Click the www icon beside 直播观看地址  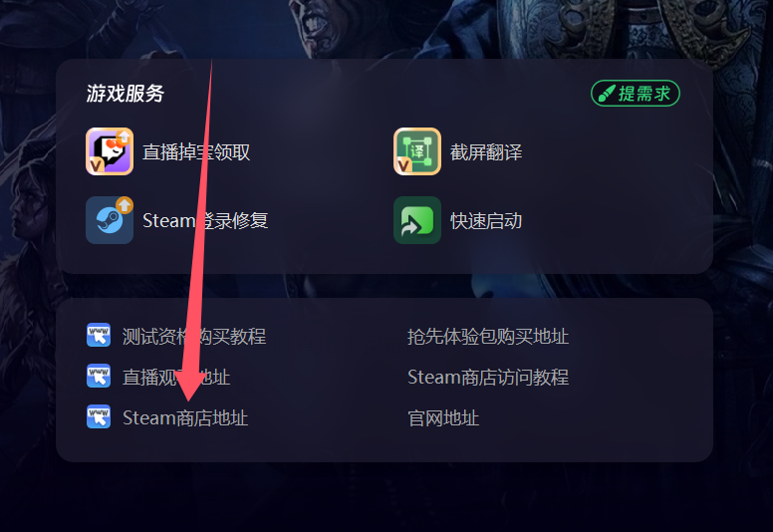99,377
